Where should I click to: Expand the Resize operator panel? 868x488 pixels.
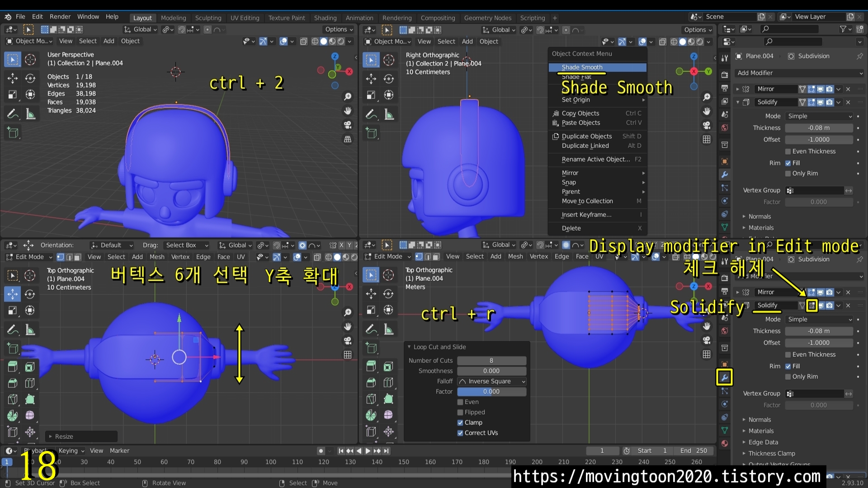tap(81, 436)
